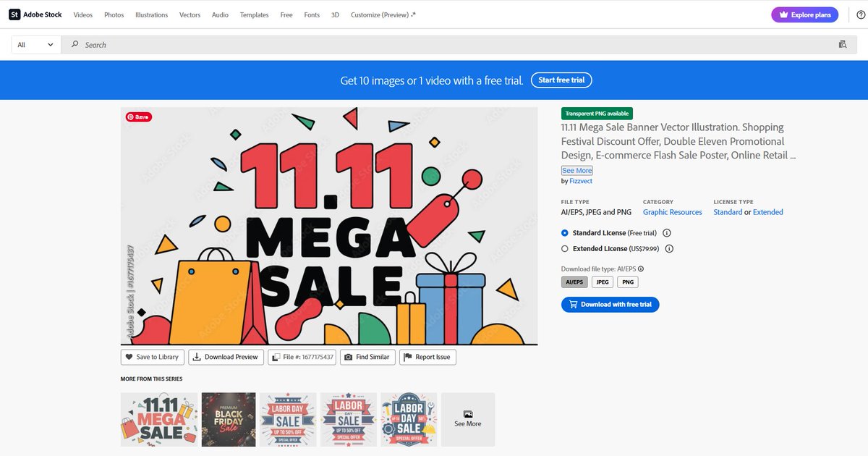Open contributor Fizzvect profile link
The image size is (868, 456).
point(581,181)
